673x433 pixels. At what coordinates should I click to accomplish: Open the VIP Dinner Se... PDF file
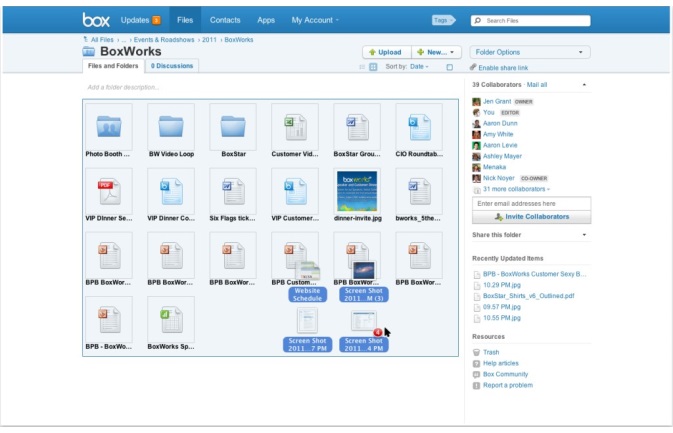109,191
